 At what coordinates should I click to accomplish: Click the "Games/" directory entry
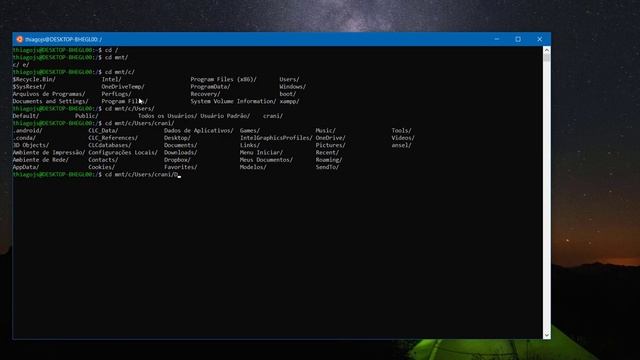tap(250, 131)
